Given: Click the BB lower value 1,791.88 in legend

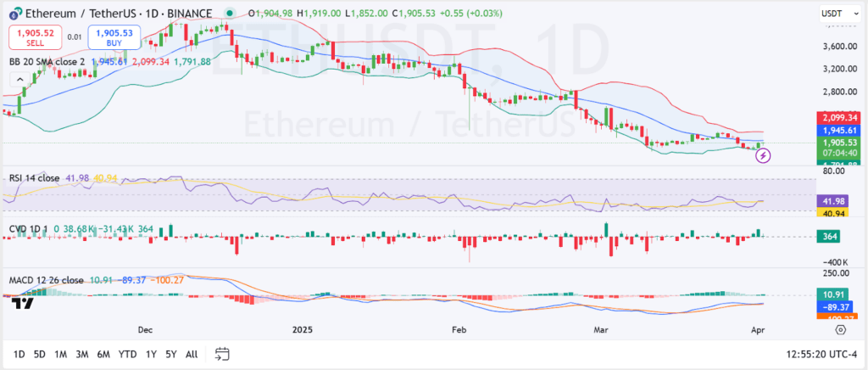Looking at the screenshot, I should (x=192, y=62).
